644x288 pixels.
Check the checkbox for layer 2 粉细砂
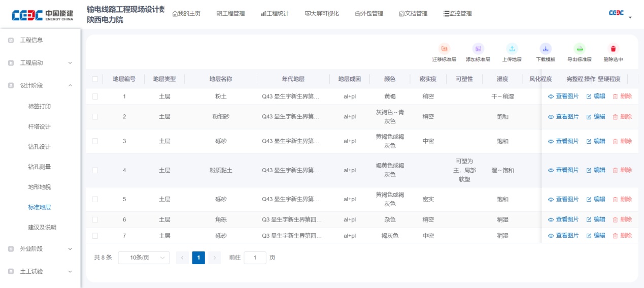[x=95, y=117]
